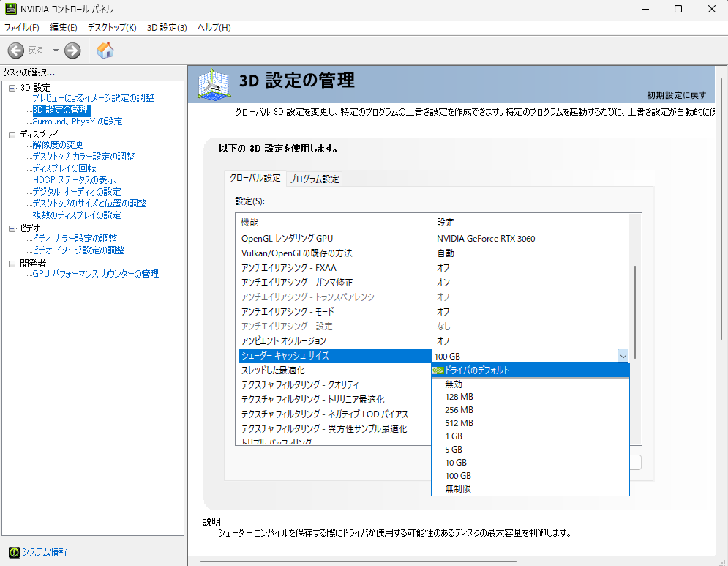Select テクスチャ フィルタリング - 異方性サンプル最適化 row
Screen dimensions: 728x566
pos(335,429)
